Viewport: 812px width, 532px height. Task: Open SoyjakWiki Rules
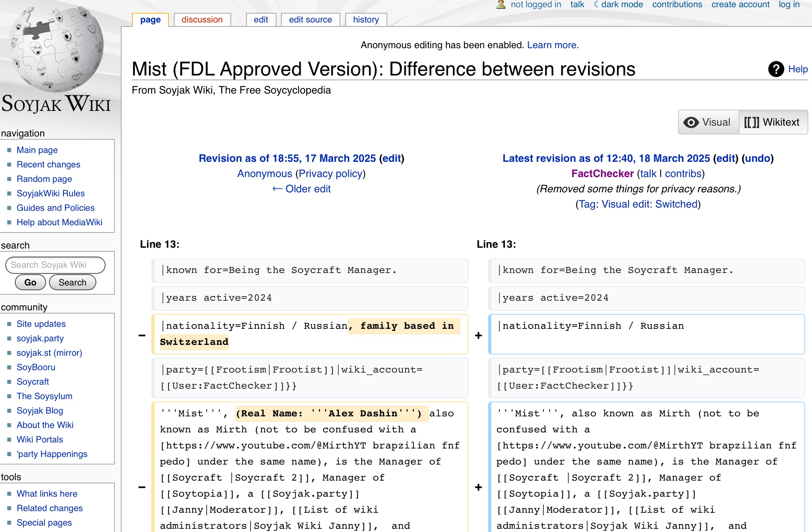(51, 193)
